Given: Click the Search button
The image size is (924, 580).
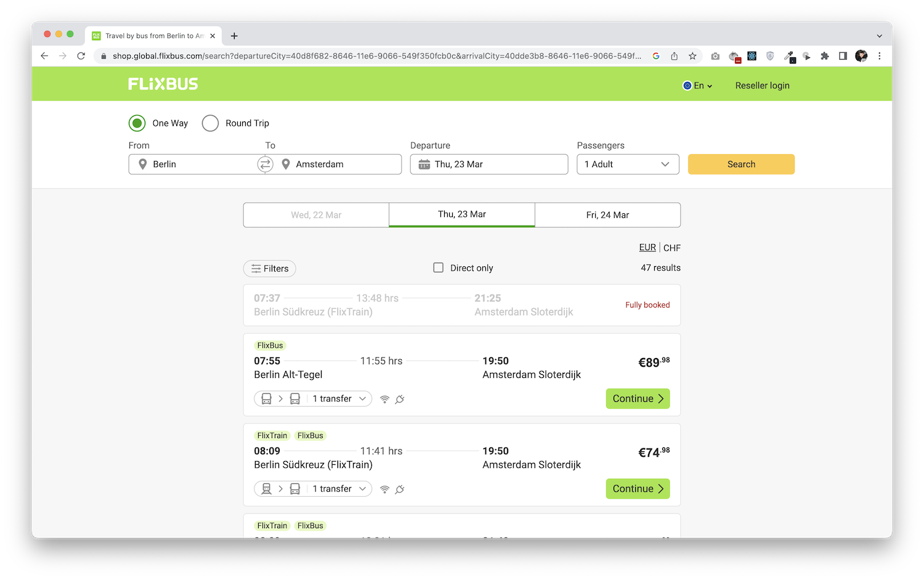Looking at the screenshot, I should pyautogui.click(x=741, y=164).
